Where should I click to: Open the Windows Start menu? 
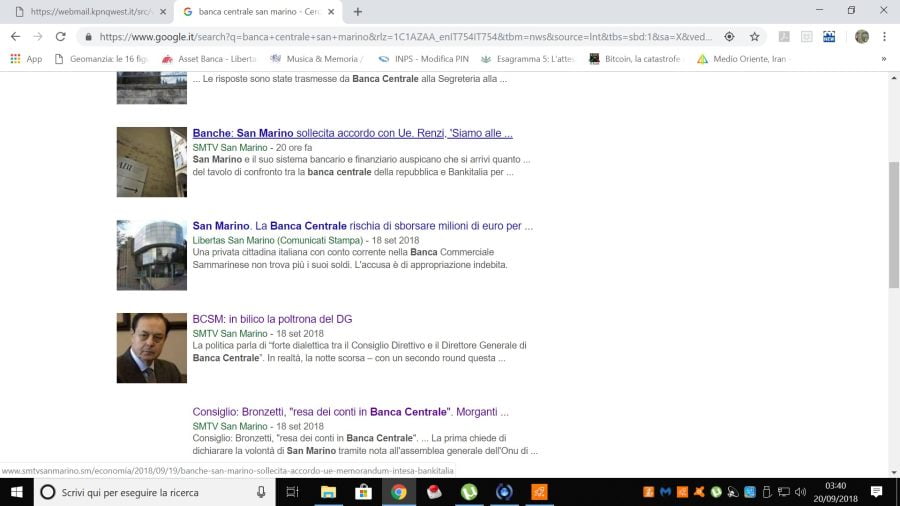pos(17,492)
